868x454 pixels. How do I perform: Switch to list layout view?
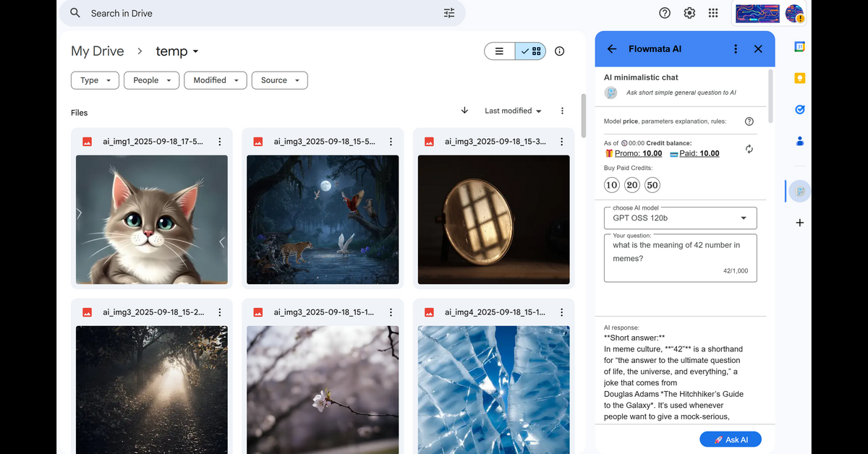[x=500, y=51]
